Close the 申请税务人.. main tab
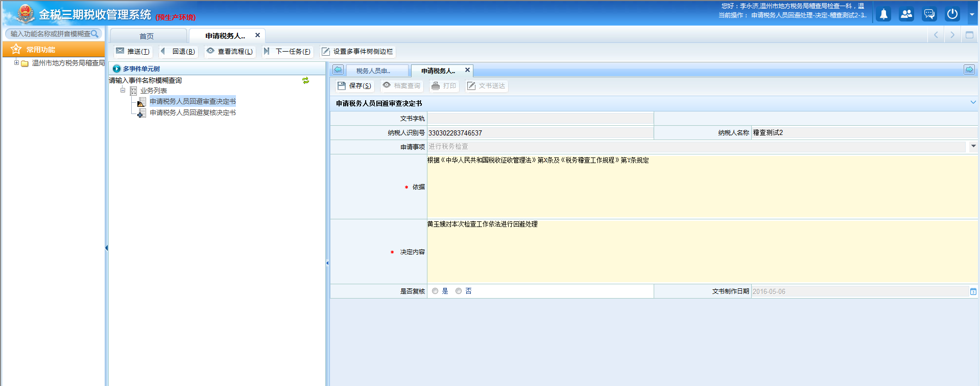 [257, 35]
